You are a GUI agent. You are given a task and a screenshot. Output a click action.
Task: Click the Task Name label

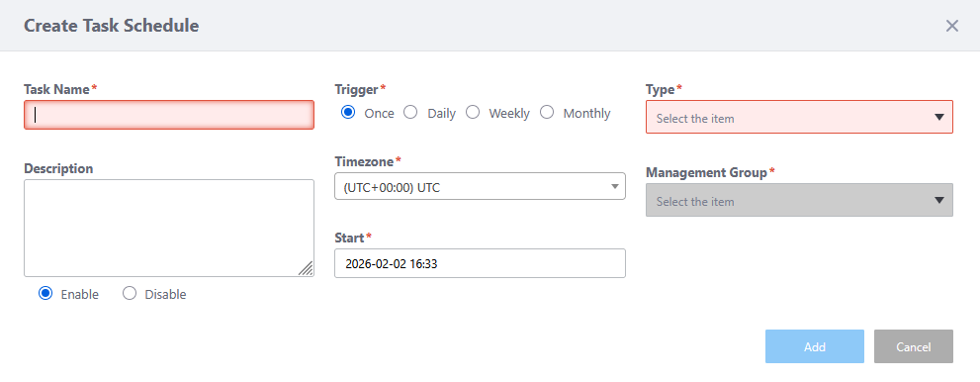click(57, 89)
